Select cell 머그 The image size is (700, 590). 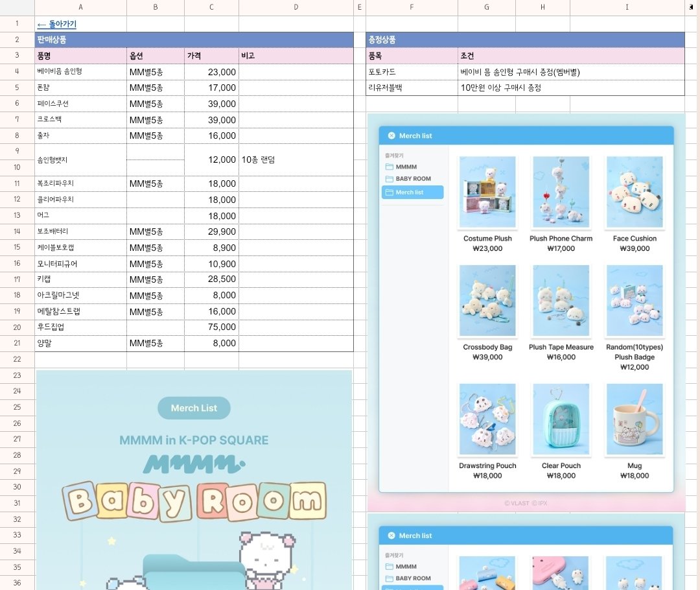click(x=80, y=215)
